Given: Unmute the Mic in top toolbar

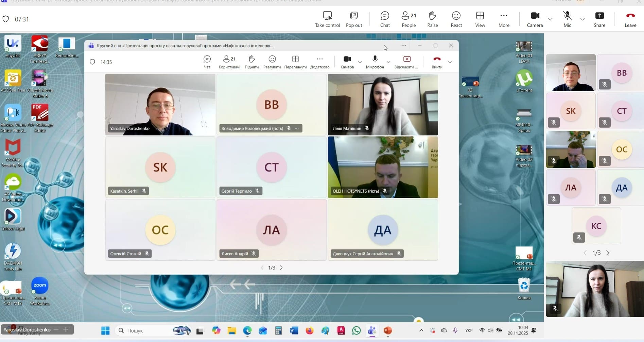Looking at the screenshot, I should [567, 19].
